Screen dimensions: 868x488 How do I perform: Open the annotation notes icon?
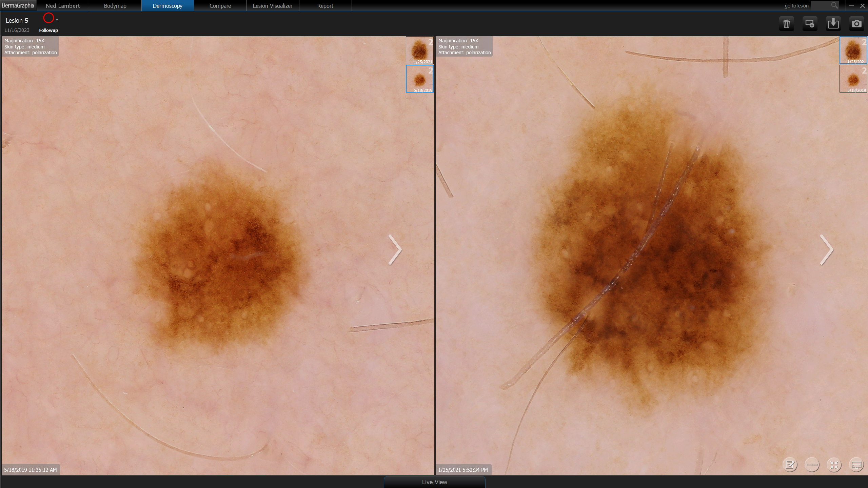coord(790,465)
